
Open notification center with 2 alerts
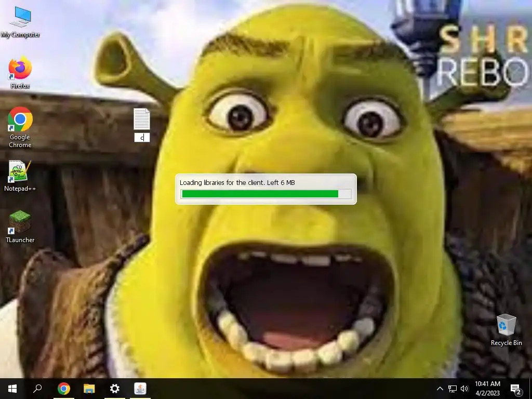coord(516,389)
